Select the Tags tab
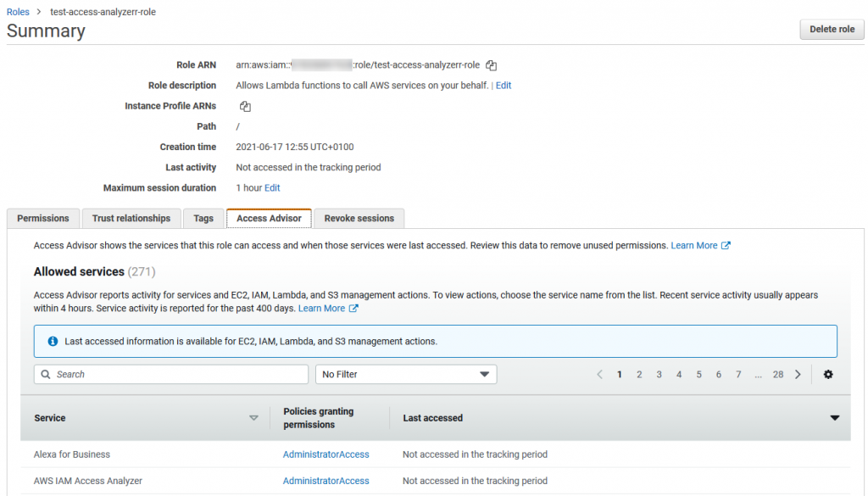Image resolution: width=868 pixels, height=496 pixels. pos(203,218)
